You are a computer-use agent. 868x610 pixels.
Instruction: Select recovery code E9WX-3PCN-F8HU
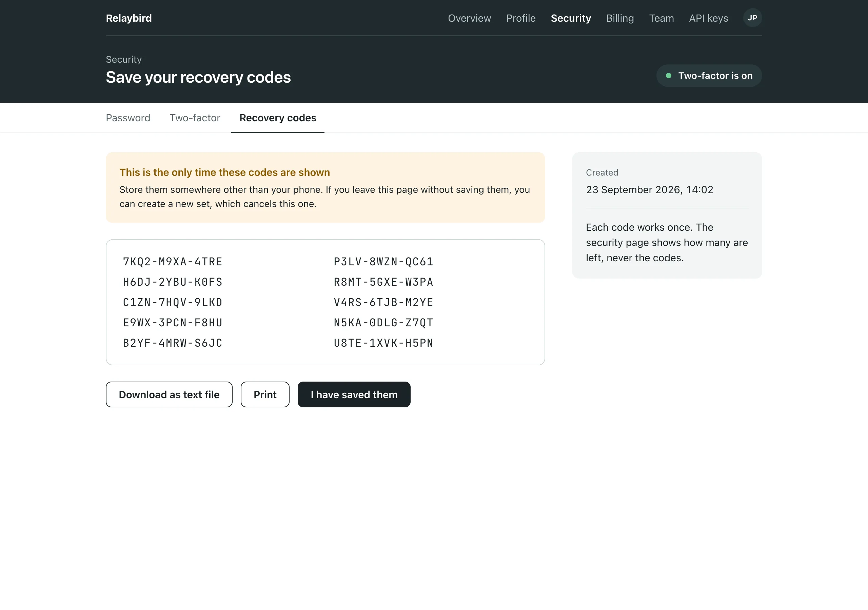tap(172, 323)
